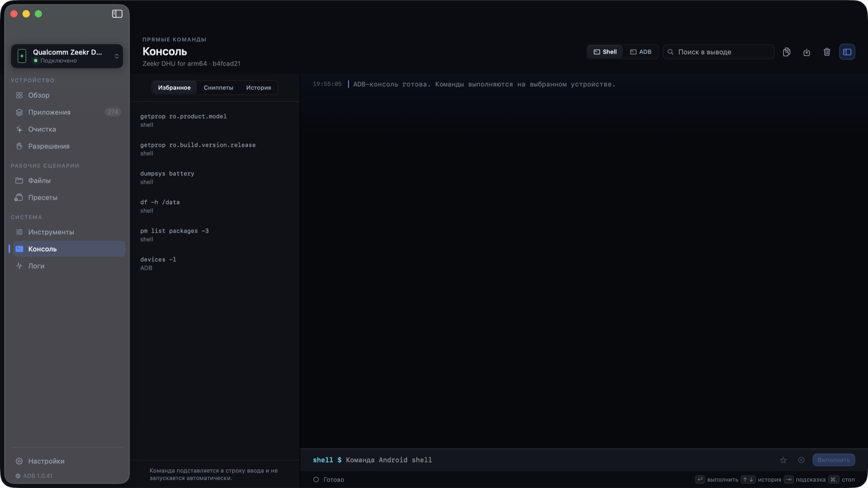The height and width of the screenshot is (488, 868).
Task: Open the device selector Qualcomm Zeekr
Action: tap(67, 56)
